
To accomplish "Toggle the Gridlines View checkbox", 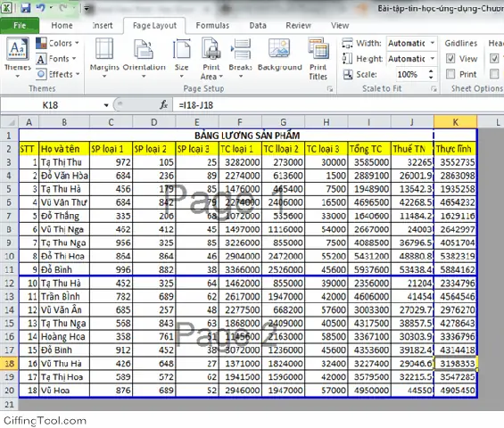I will click(450, 59).
